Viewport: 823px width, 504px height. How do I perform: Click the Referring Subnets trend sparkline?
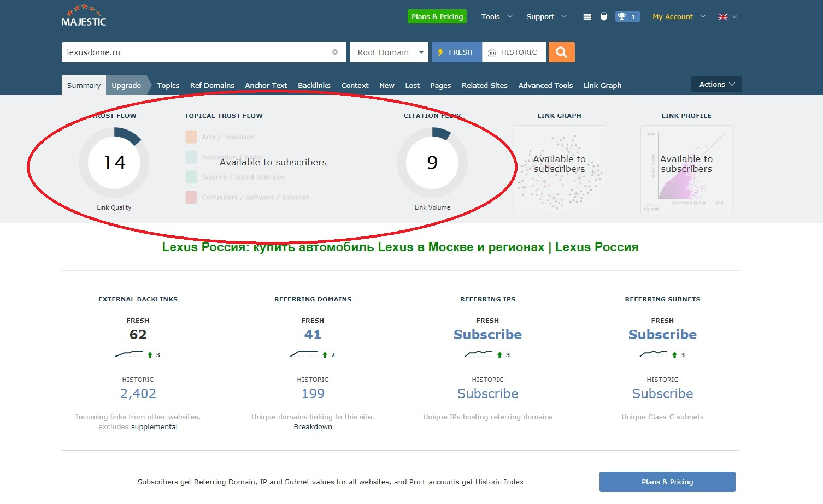tap(654, 354)
